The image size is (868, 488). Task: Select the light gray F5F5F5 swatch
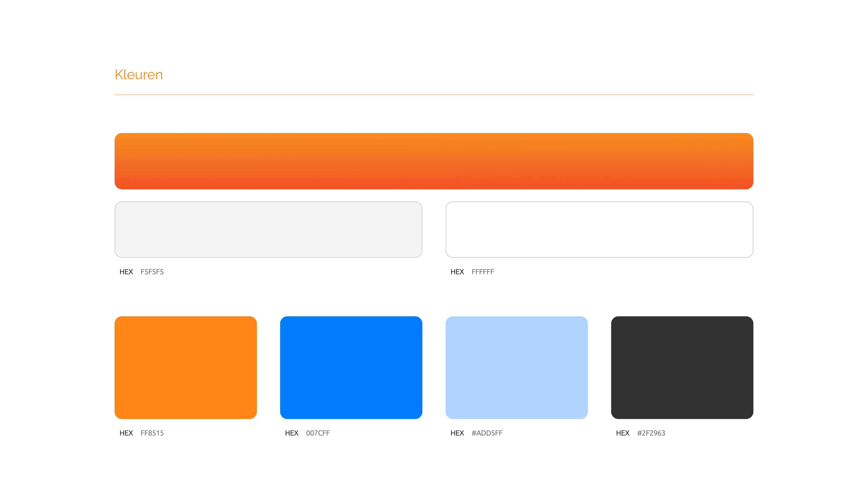click(x=268, y=230)
